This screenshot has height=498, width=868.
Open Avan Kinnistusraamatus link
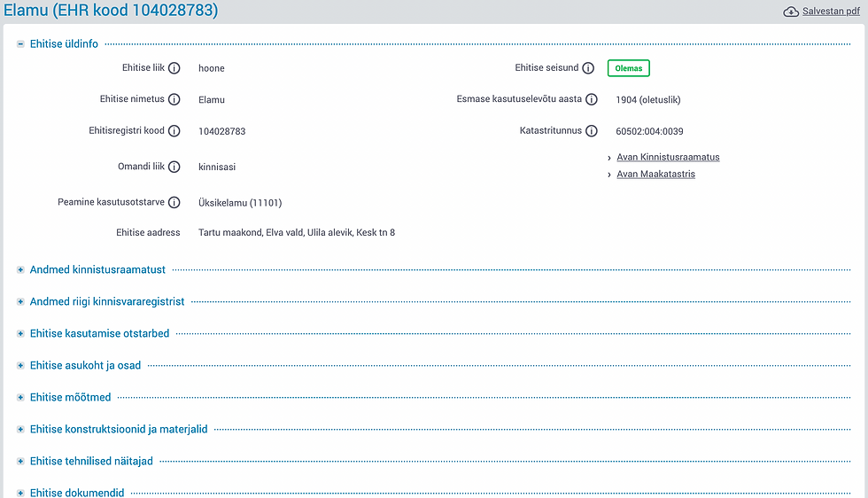(668, 157)
